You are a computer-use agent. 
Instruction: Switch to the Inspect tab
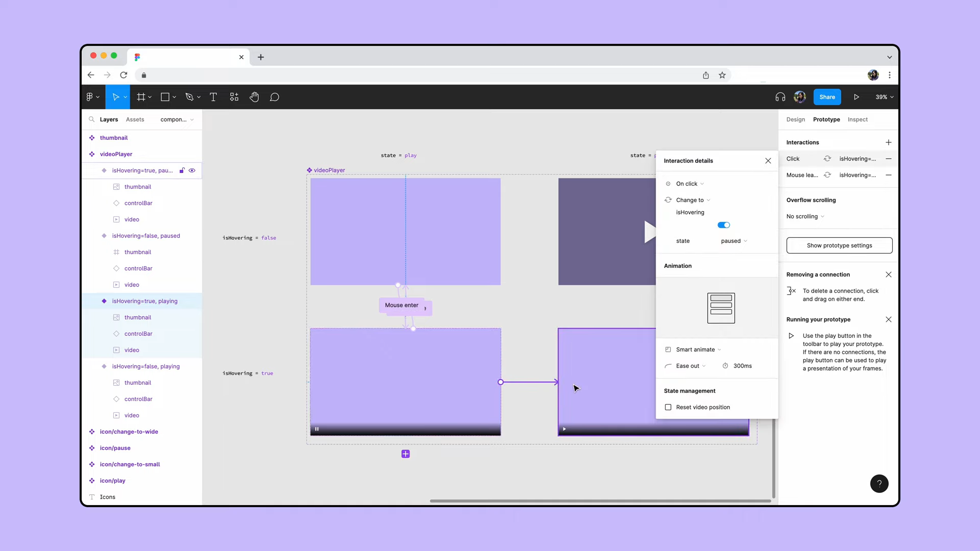857,119
